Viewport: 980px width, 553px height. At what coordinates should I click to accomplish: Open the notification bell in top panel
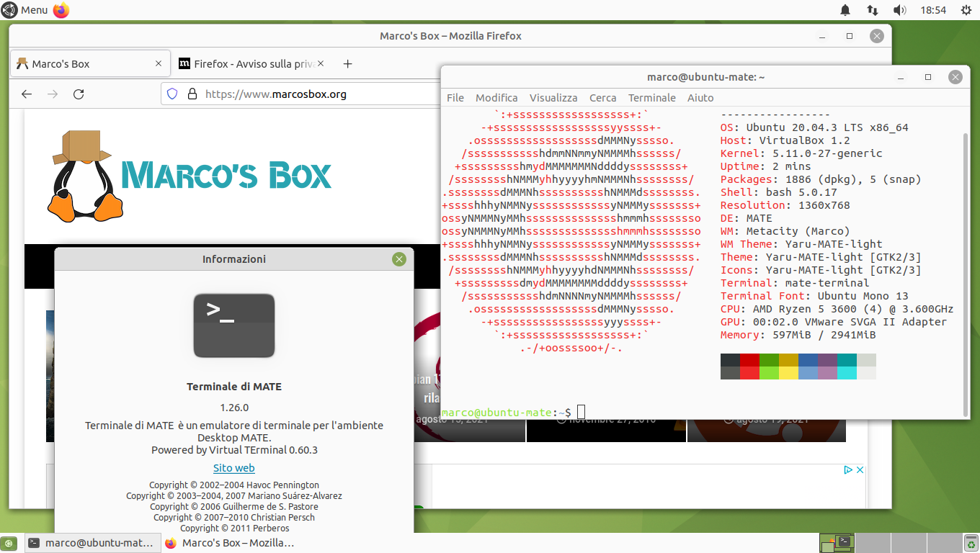(x=845, y=10)
